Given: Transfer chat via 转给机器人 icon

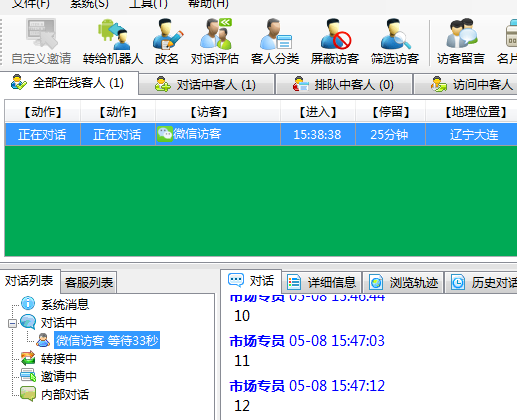Looking at the screenshot, I should tap(113, 42).
